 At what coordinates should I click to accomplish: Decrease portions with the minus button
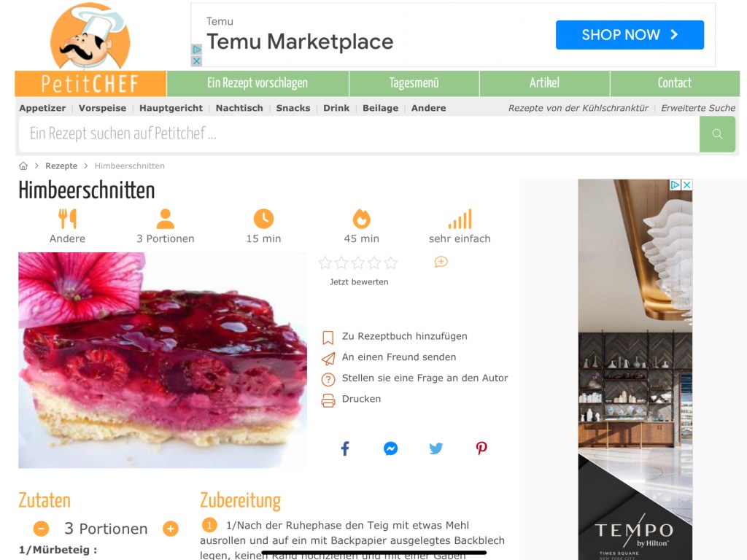41,529
